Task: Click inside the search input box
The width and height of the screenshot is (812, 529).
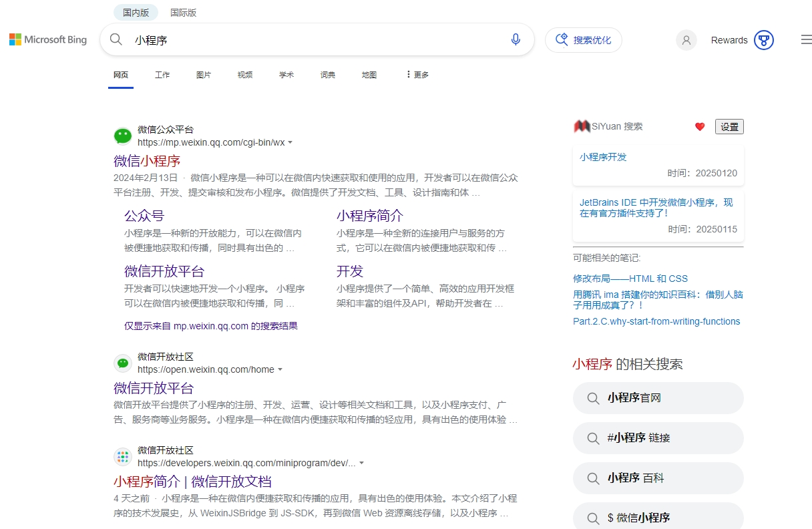Action: click(x=300, y=40)
